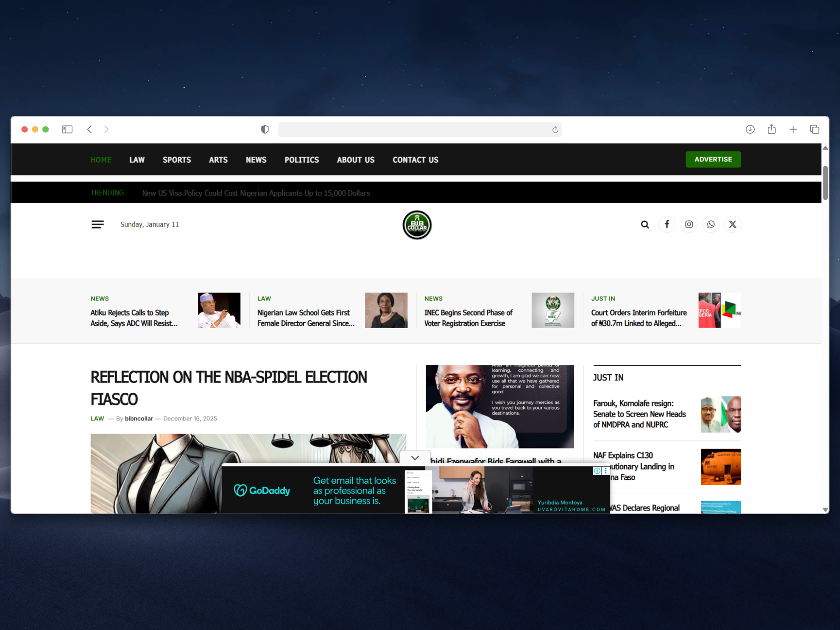
Task: Select ARTS in the navigation bar
Action: tap(218, 160)
